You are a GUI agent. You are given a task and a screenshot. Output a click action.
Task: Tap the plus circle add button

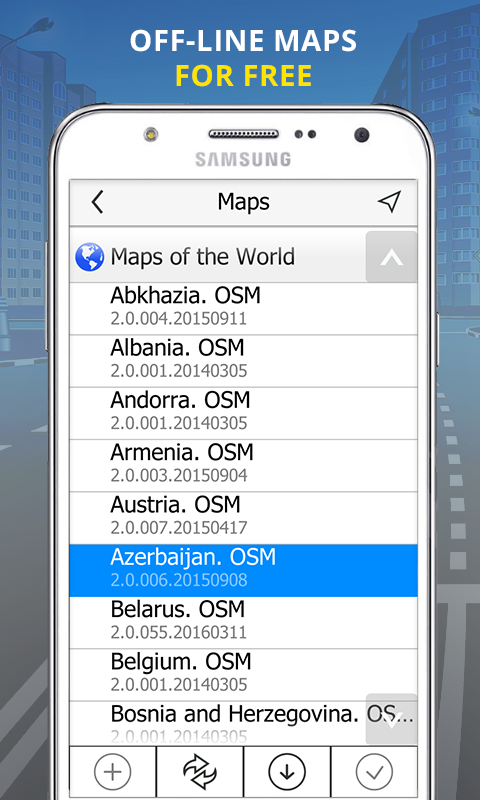(x=113, y=771)
